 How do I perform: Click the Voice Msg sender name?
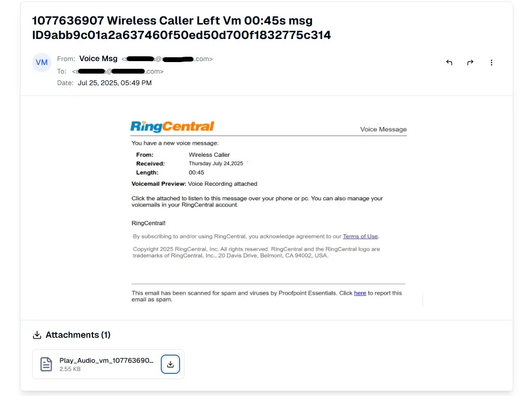tap(98, 59)
